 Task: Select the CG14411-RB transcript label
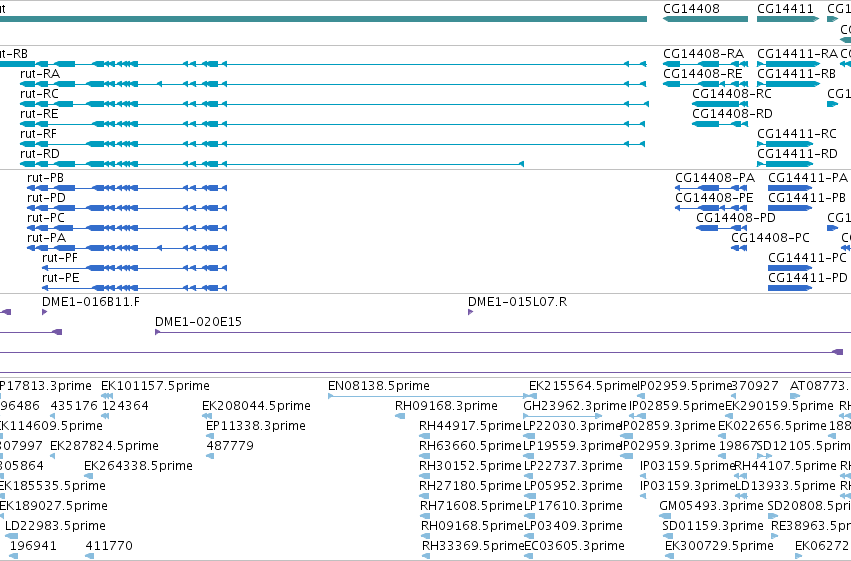coord(796,74)
